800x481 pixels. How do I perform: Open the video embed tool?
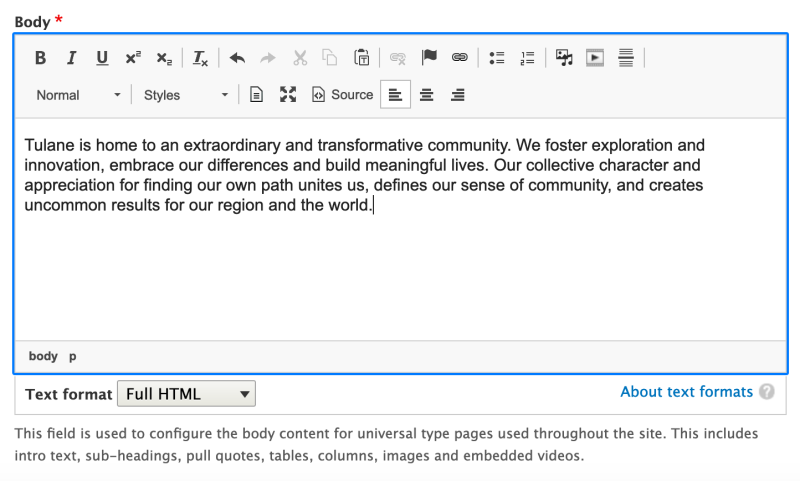595,58
